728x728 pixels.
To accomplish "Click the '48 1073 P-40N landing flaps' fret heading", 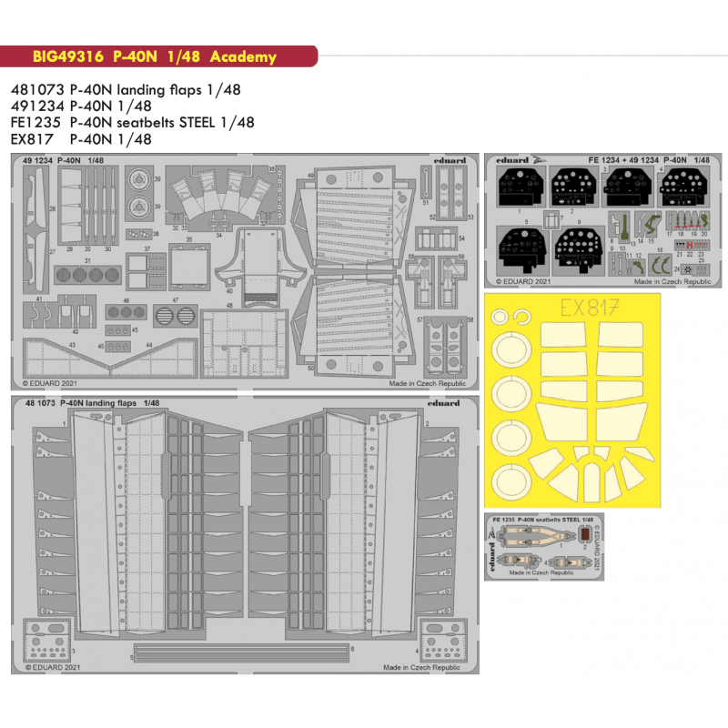I will coord(93,403).
